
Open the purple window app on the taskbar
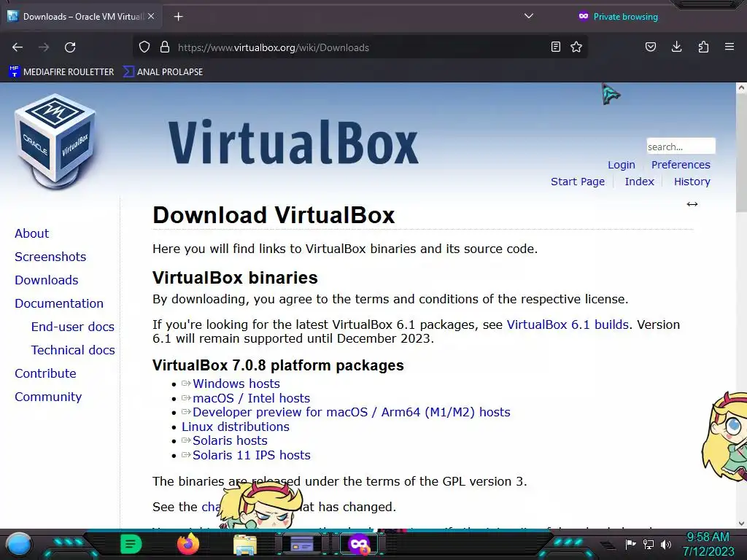(301, 544)
